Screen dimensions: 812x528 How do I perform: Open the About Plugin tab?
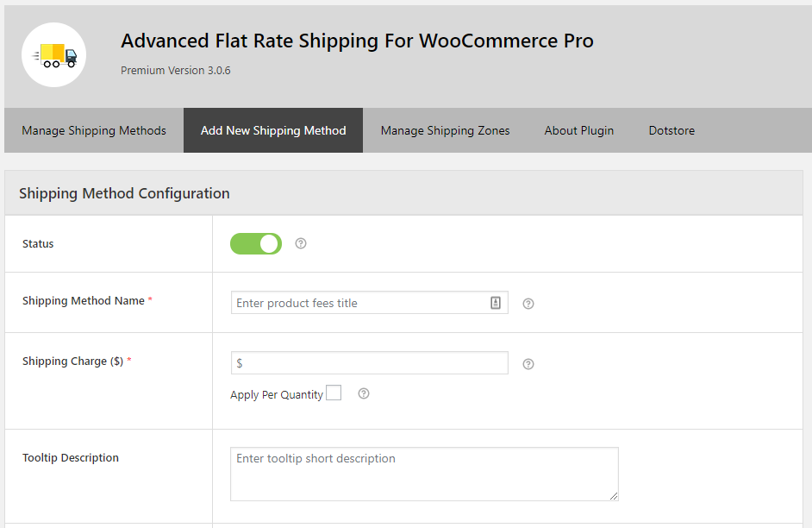point(579,130)
